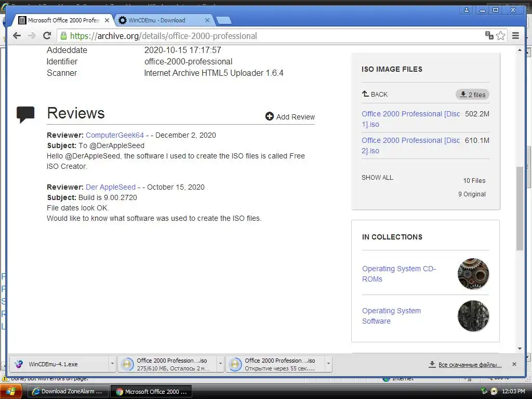Close the WinCDEmu - Download tab
Image resolution: width=532 pixels, height=399 pixels.
[x=207, y=20]
